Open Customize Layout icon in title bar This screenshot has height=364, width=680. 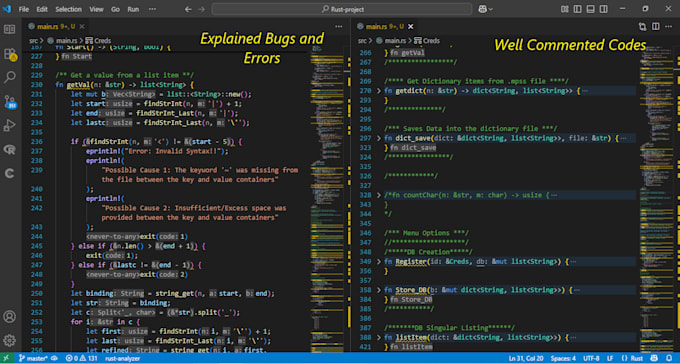pyautogui.click(x=564, y=9)
